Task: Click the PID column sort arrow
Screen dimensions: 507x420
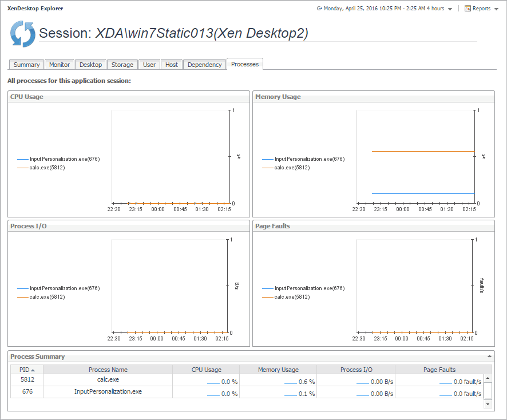Action: tap(33, 370)
